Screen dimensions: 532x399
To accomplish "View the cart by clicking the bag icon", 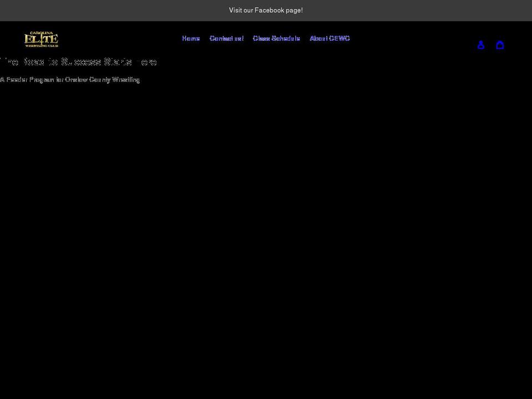I will tap(500, 45).
